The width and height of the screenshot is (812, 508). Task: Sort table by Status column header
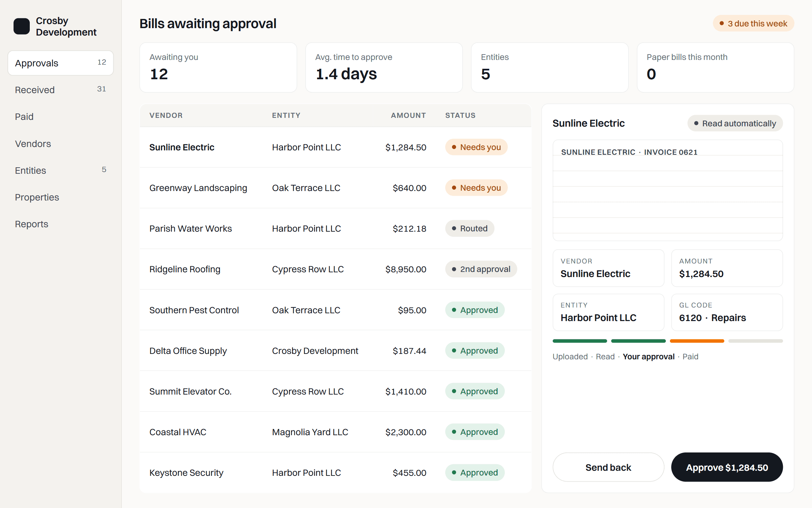point(460,115)
